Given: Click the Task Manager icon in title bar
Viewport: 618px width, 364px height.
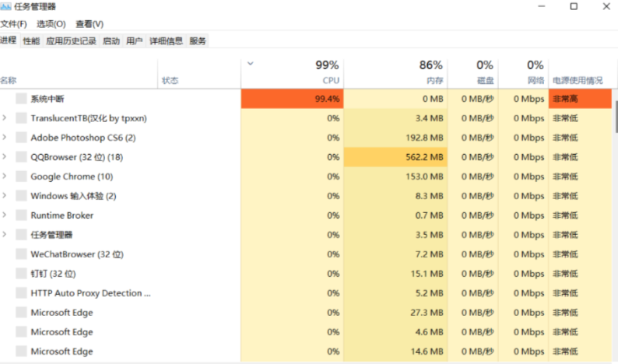Looking at the screenshot, I should pyautogui.click(x=6, y=7).
